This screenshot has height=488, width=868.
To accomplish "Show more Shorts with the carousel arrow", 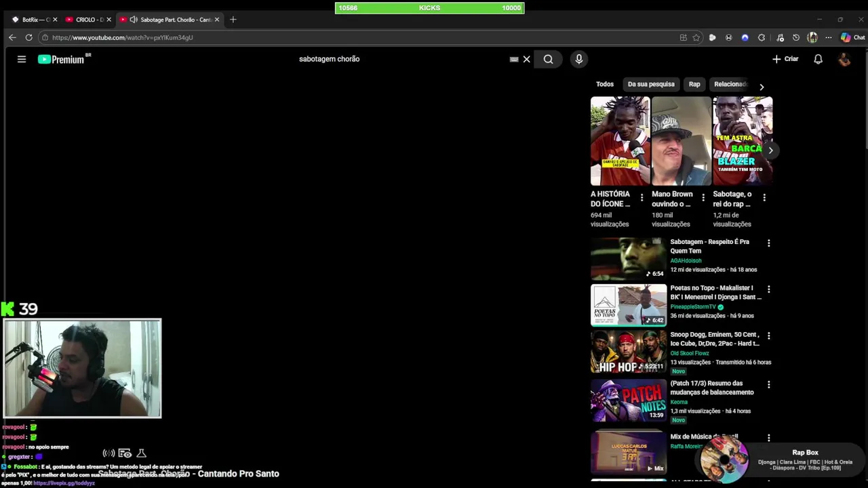I will click(x=770, y=150).
